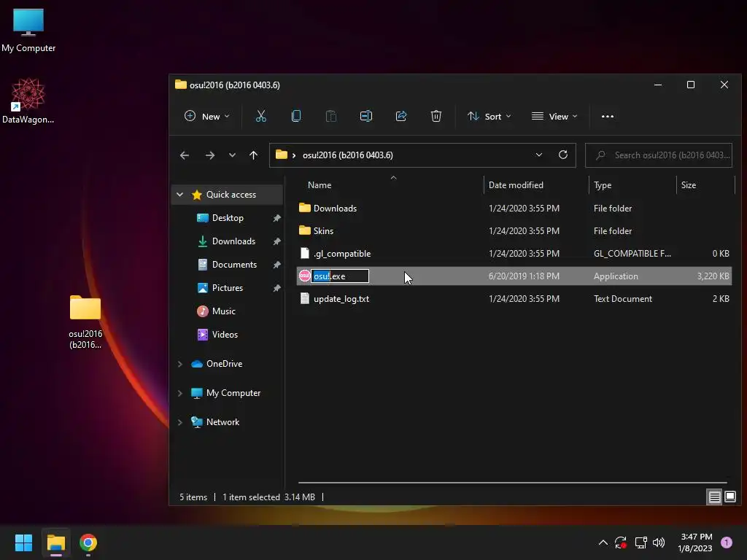Click the Delete trash icon
Image resolution: width=747 pixels, height=560 pixels.
436,116
